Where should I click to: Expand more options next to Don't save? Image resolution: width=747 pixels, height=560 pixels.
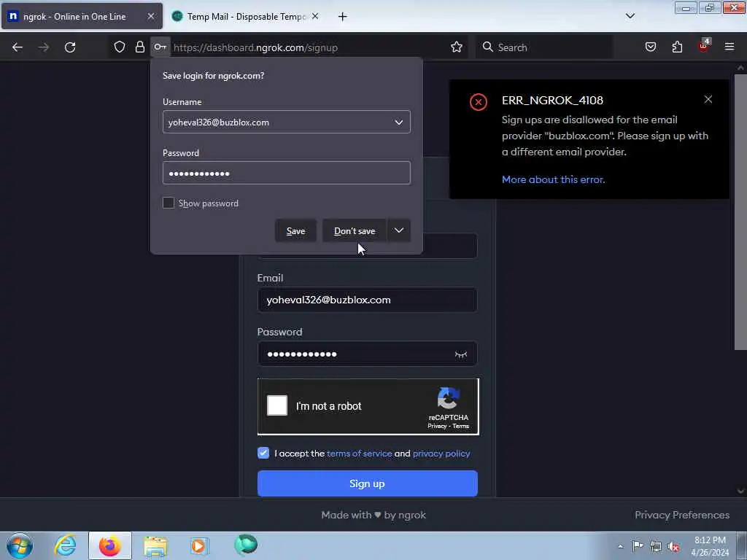[399, 230]
